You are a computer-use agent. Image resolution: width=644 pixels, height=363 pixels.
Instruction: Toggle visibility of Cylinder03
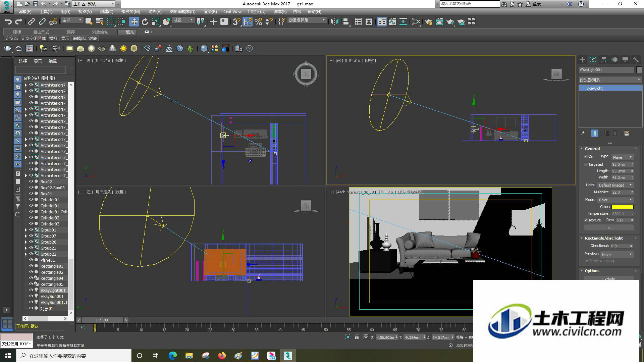pos(31,224)
